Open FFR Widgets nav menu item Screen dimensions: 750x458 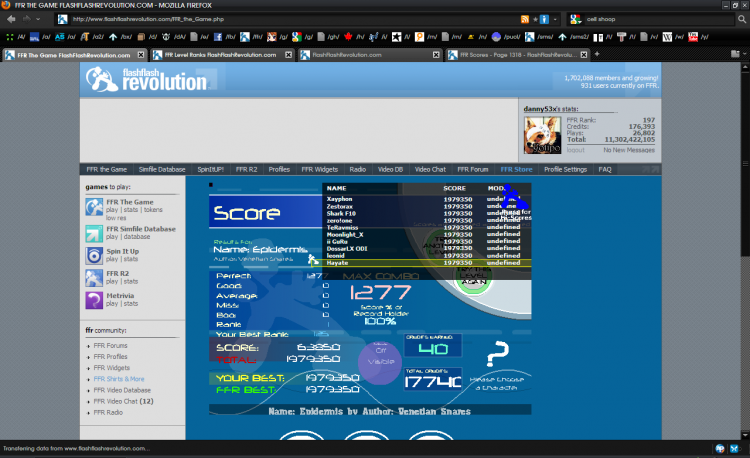coord(320,169)
